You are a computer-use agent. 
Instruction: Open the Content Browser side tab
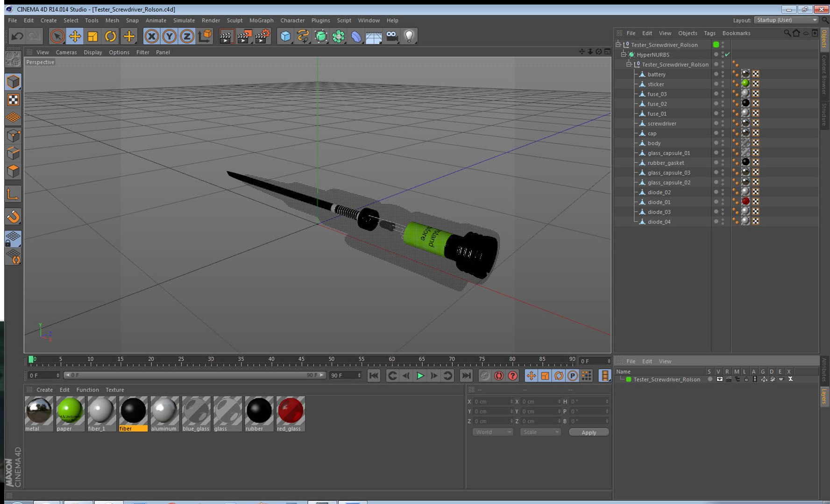(x=824, y=74)
